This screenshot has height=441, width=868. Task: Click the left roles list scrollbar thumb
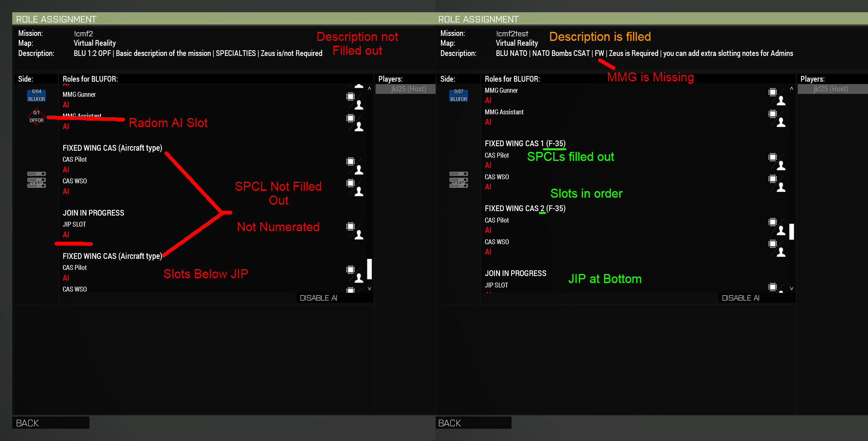pyautogui.click(x=369, y=269)
